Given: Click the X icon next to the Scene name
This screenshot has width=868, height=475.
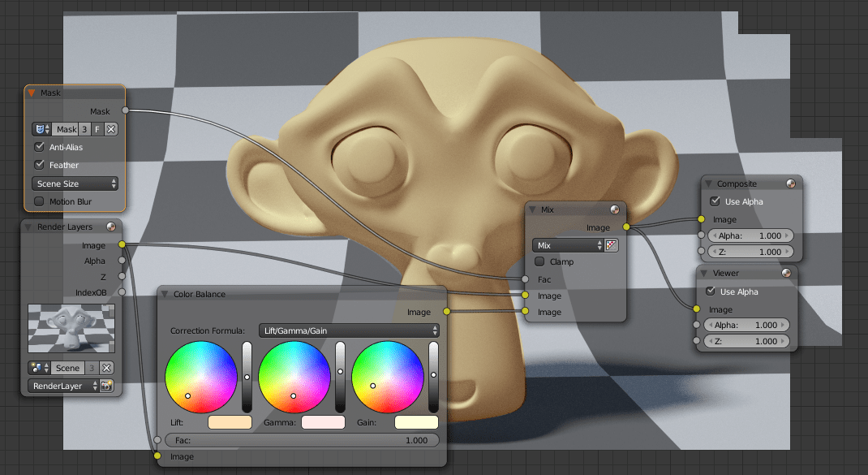Looking at the screenshot, I should [x=107, y=368].
